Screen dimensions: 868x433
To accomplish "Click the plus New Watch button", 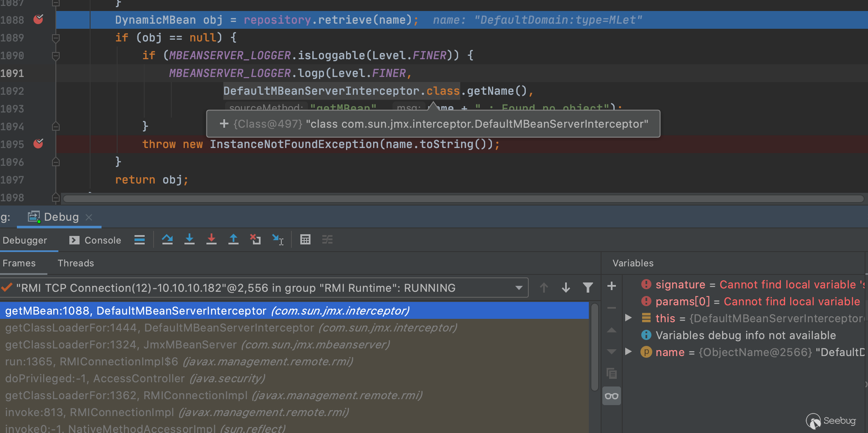I will coord(612,286).
